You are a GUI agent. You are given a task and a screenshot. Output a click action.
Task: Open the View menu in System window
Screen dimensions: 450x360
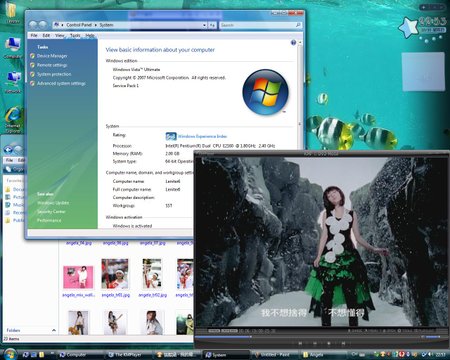[60, 35]
